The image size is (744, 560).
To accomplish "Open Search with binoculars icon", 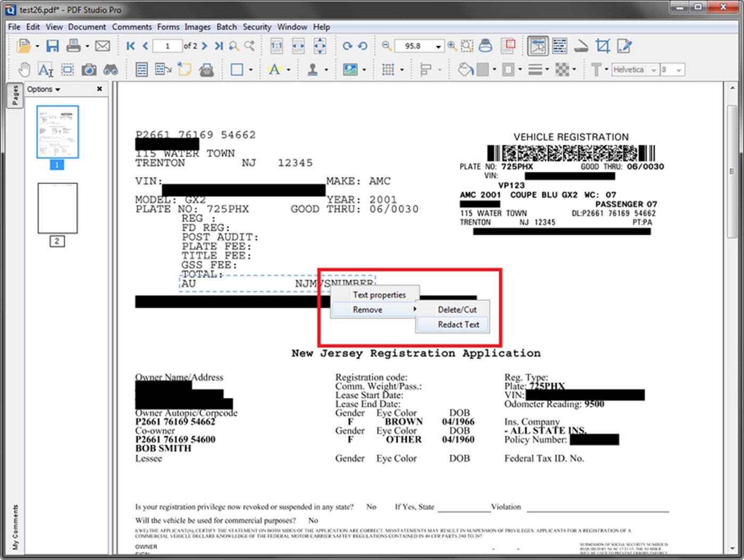I will tap(111, 70).
